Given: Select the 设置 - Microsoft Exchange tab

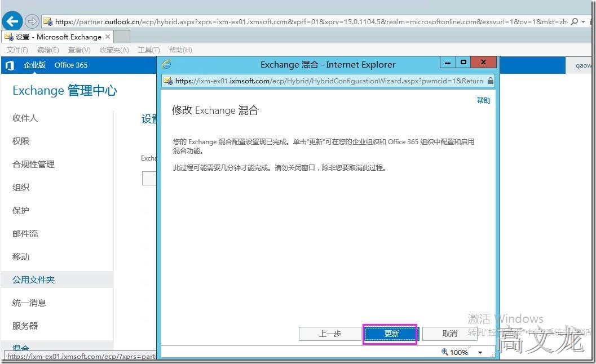Looking at the screenshot, I should coord(58,37).
